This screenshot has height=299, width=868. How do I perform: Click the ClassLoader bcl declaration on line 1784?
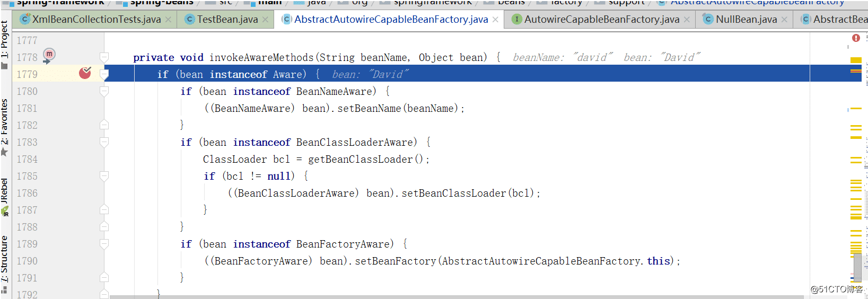[247, 159]
